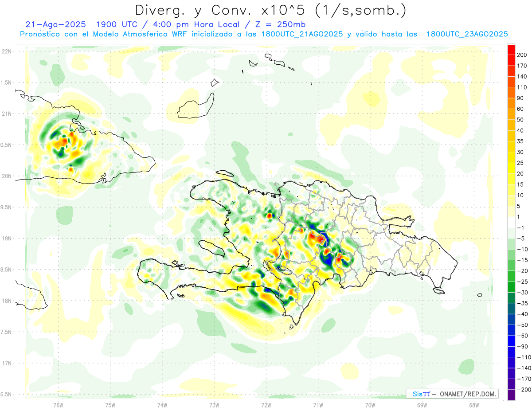This screenshot has width=532, height=411.
Task: Click the initialization time '1800UTC_21AGO2025'
Action: pyautogui.click(x=301, y=34)
